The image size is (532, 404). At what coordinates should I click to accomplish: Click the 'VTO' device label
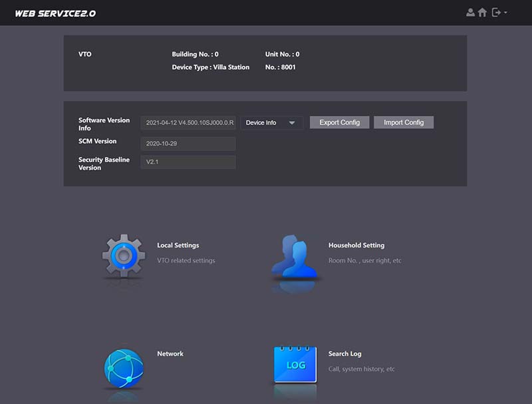tap(85, 55)
